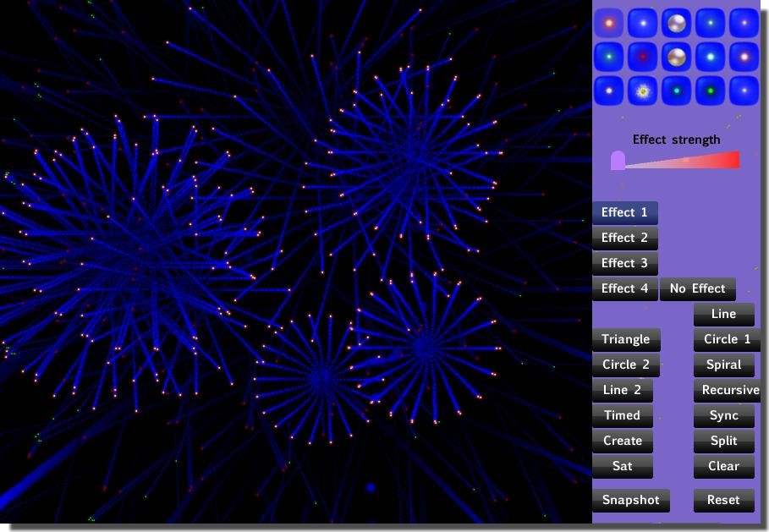
Task: Select the Spiral shape button
Action: pos(724,365)
